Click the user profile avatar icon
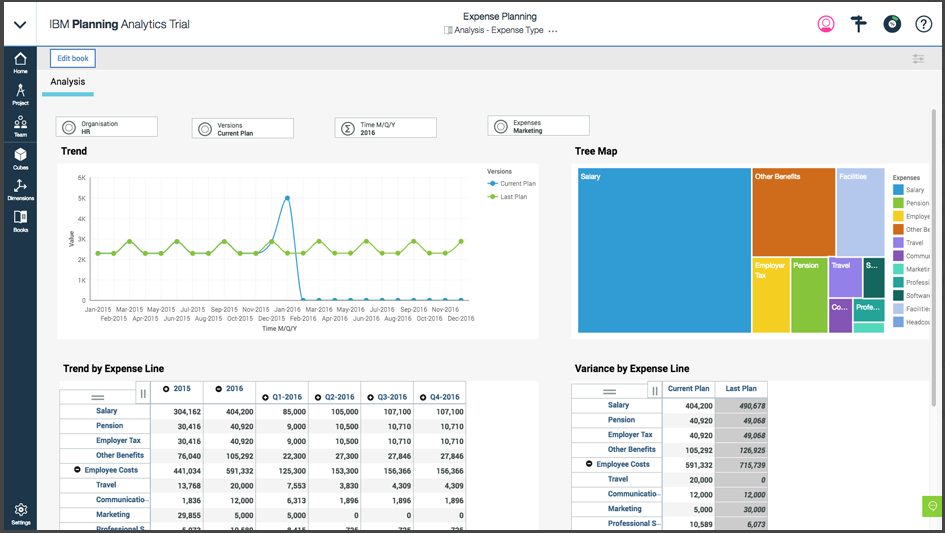Viewport: 945px width, 533px height. coord(826,24)
